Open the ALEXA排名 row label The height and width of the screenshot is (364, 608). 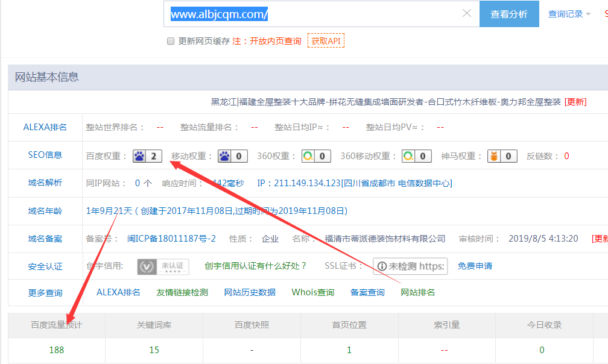tap(45, 127)
